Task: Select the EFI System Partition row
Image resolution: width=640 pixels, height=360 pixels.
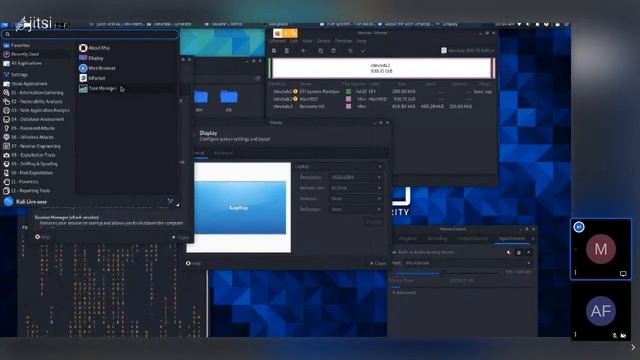Action: pyautogui.click(x=382, y=91)
